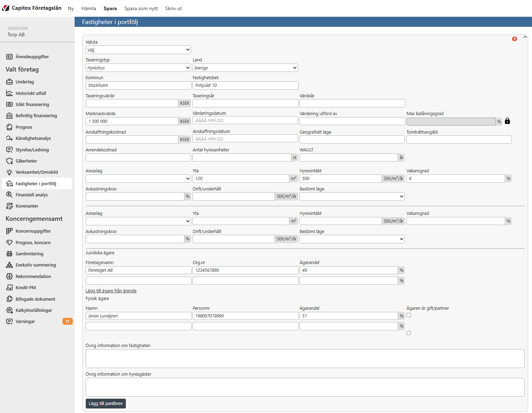Click Spara som nytt menu item
Viewport: 532px width, 413px height.
(141, 8)
